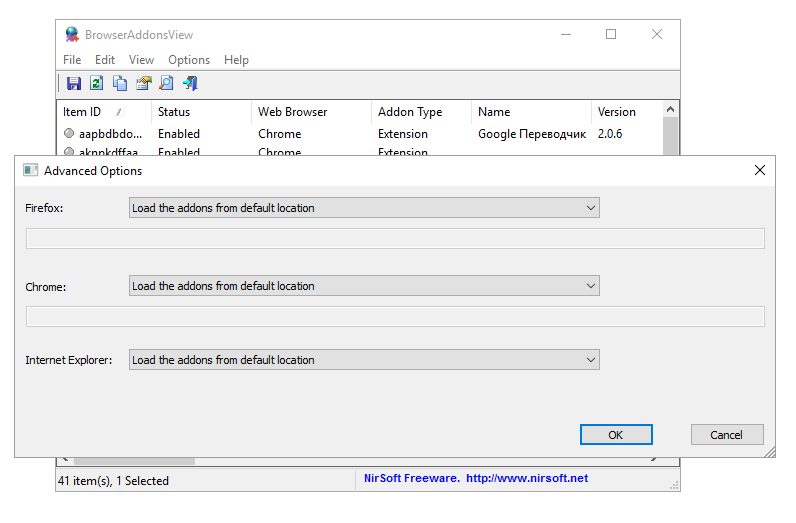Screen dimensions: 796x523
Task: Click the Google Переводчик name cell
Action: (x=532, y=134)
